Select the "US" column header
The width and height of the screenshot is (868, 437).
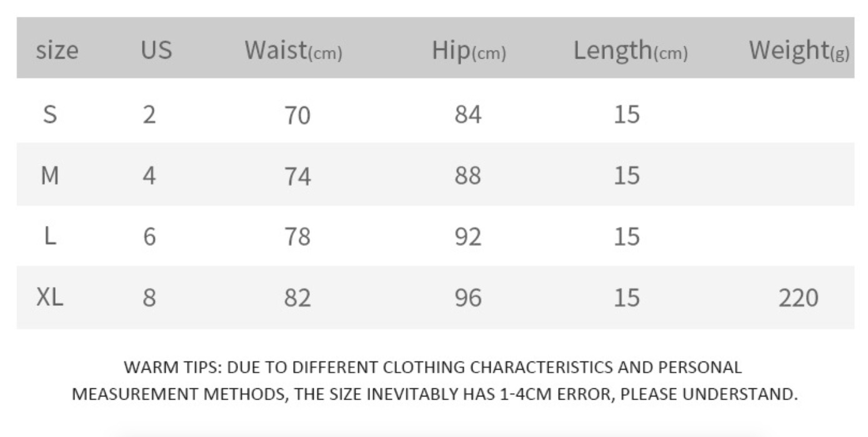pos(156,50)
